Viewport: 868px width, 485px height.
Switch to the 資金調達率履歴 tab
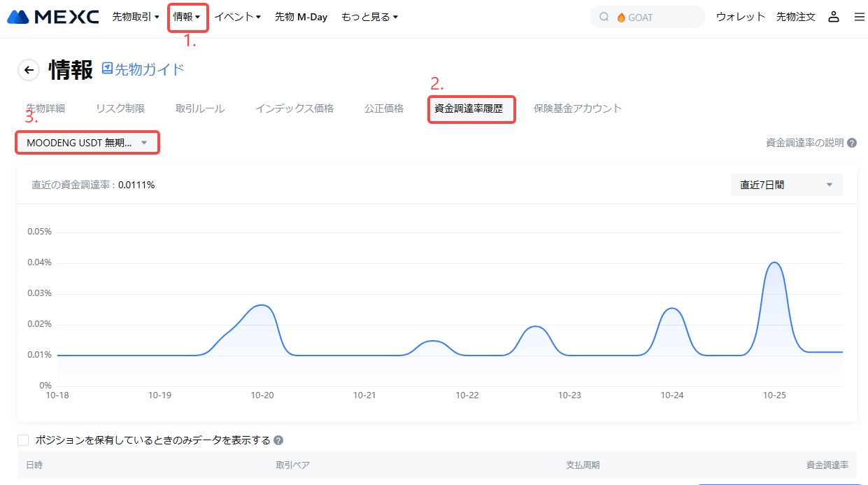[x=469, y=108]
